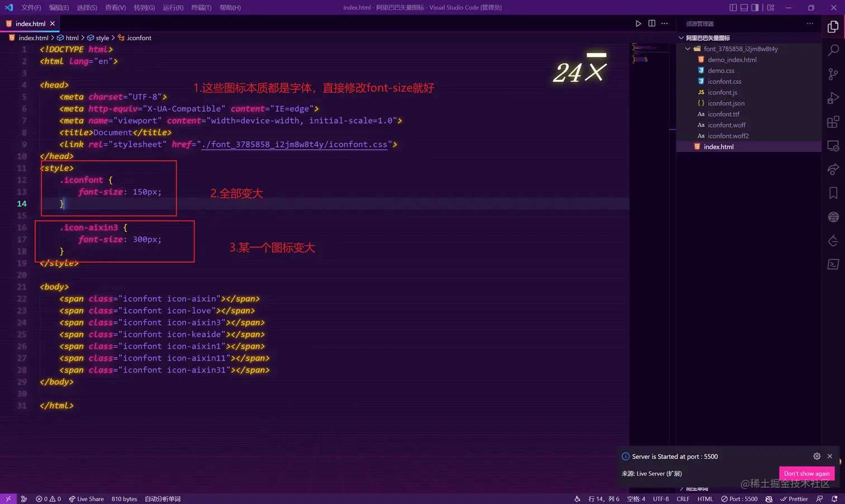Image resolution: width=845 pixels, height=504 pixels.
Task: Show errors and warnings problems count
Action: pyautogui.click(x=48, y=499)
